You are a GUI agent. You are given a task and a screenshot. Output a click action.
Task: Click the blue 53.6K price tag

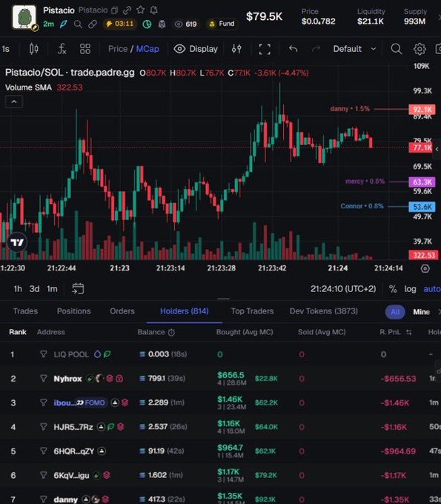tap(422, 207)
